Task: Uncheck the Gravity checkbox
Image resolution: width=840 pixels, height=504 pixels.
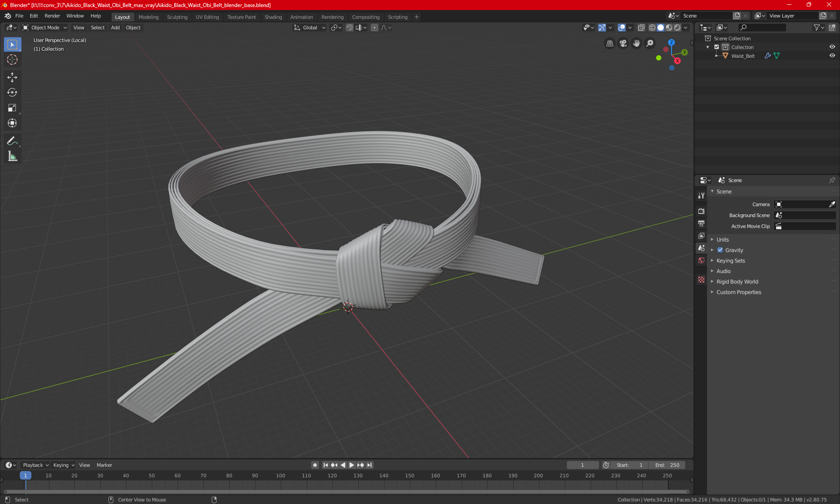Action: pos(720,250)
